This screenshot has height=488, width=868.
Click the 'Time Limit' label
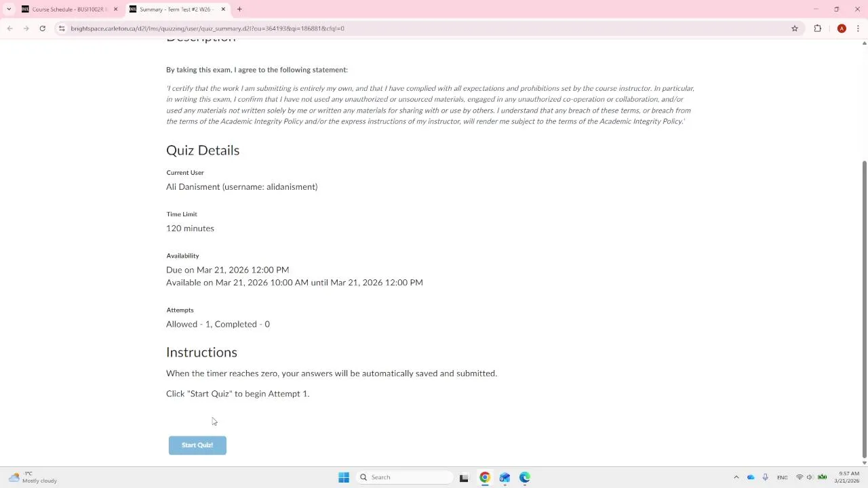(x=182, y=214)
